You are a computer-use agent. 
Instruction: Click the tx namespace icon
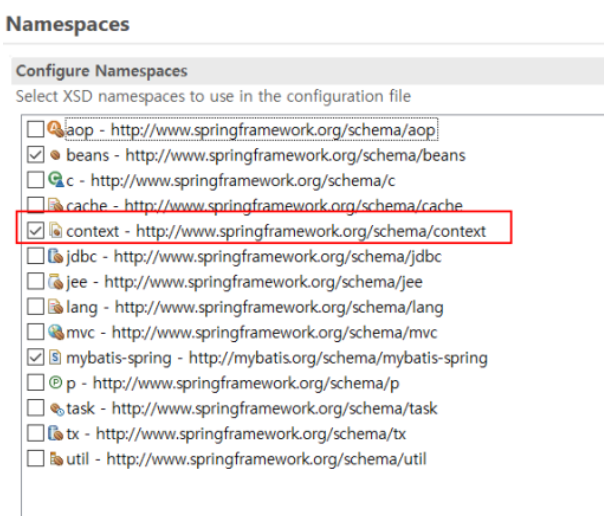[55, 433]
